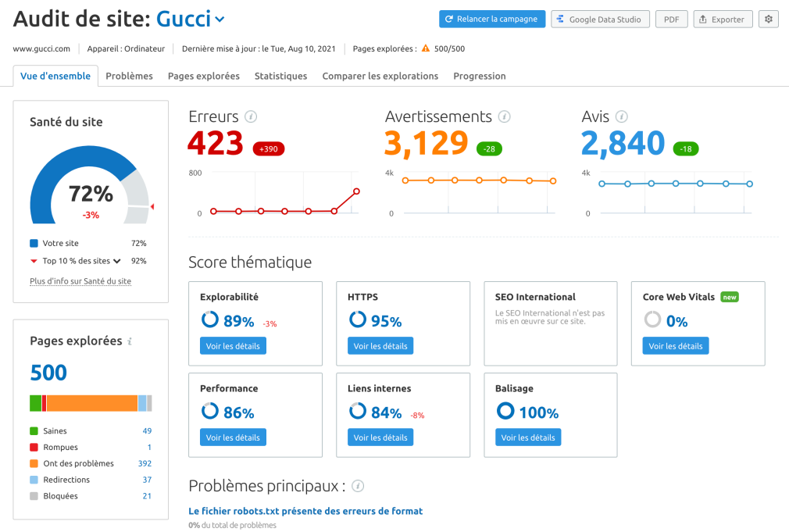The width and height of the screenshot is (789, 532).
Task: Click the PDF button
Action: [x=671, y=19]
